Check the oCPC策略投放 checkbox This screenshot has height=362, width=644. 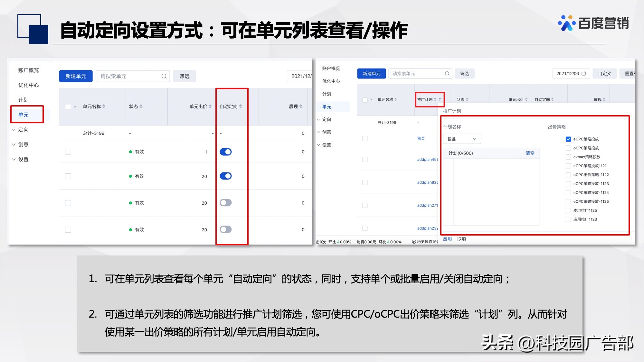tap(569, 148)
